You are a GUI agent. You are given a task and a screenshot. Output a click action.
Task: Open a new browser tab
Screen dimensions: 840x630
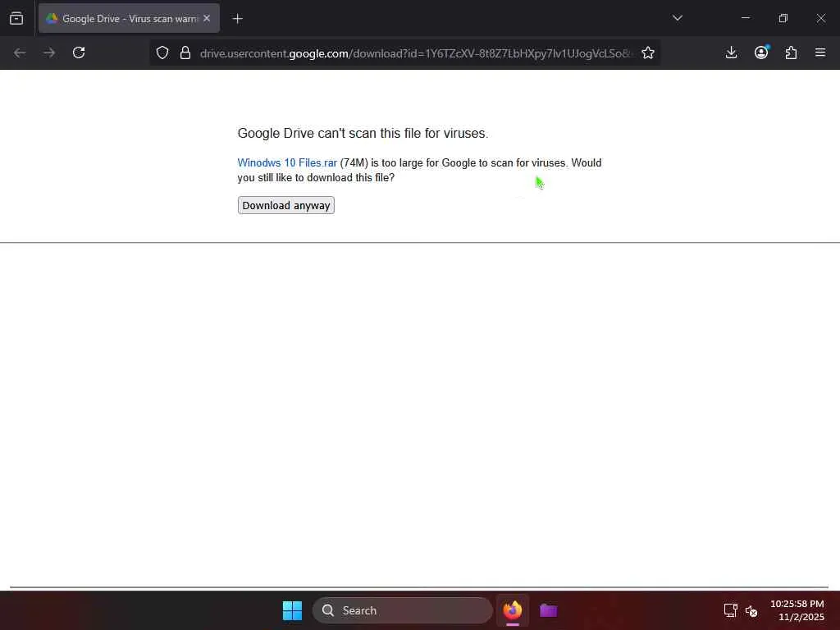pyautogui.click(x=238, y=19)
